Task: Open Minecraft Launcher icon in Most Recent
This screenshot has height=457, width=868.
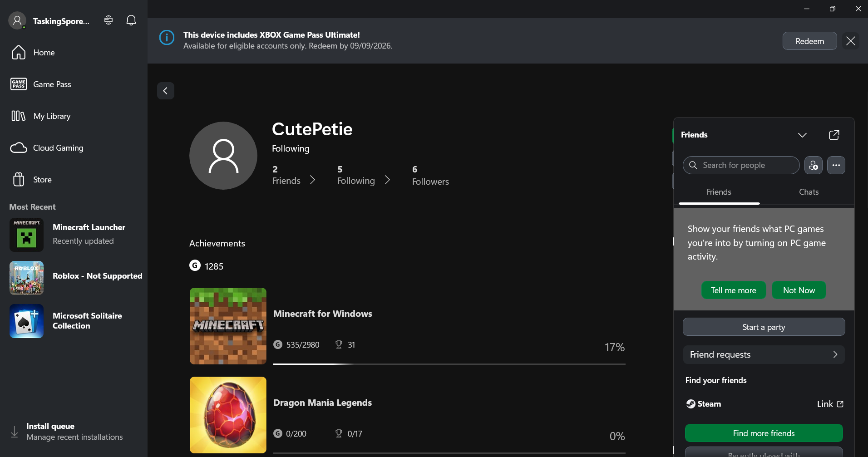Action: click(x=27, y=235)
